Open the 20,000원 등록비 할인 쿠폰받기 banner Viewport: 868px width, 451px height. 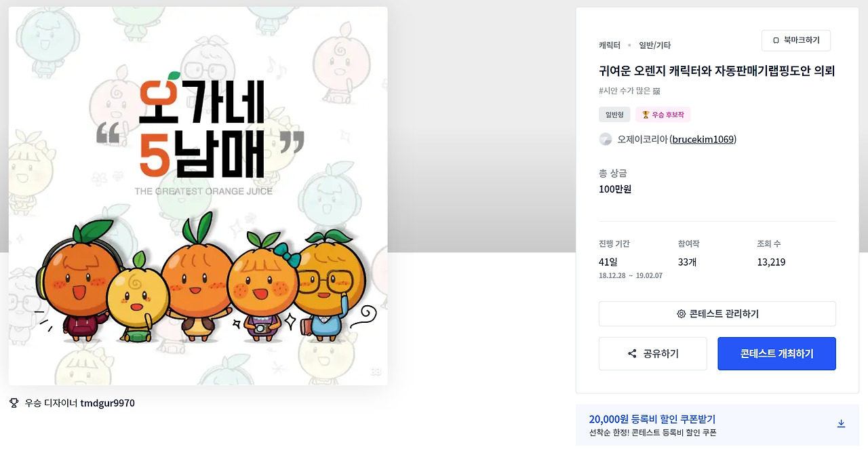(x=717, y=425)
